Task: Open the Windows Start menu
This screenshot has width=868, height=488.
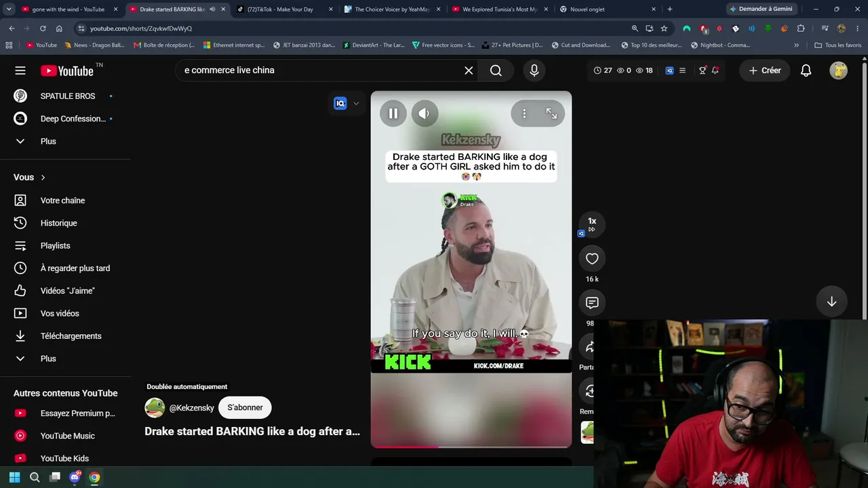Action: [14, 477]
